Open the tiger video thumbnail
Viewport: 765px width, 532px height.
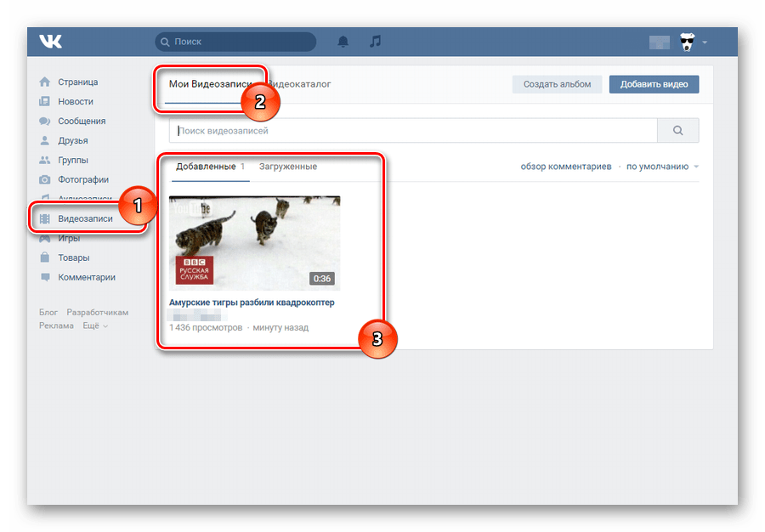pyautogui.click(x=255, y=243)
